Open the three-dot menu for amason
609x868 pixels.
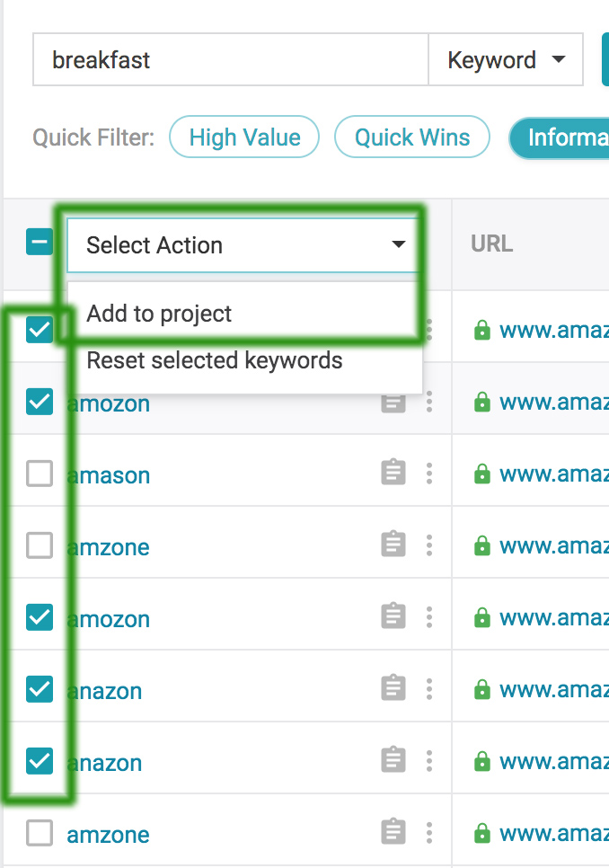[x=429, y=474]
